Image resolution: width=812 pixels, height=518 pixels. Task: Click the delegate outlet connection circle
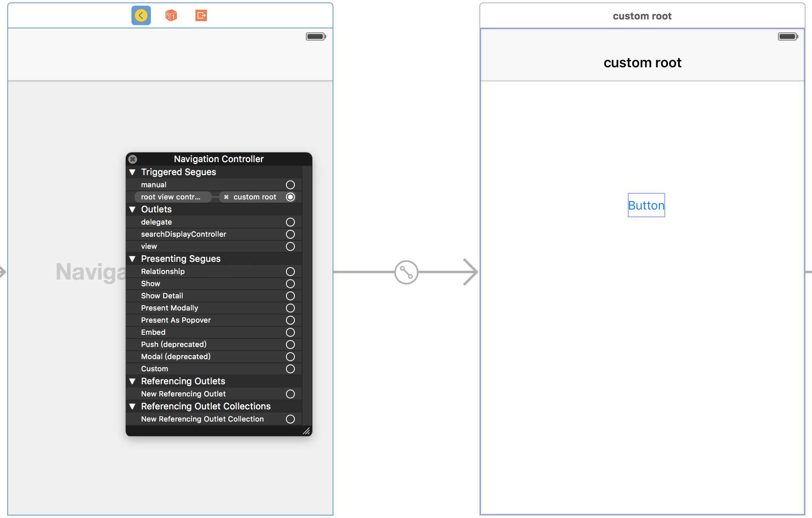[290, 222]
